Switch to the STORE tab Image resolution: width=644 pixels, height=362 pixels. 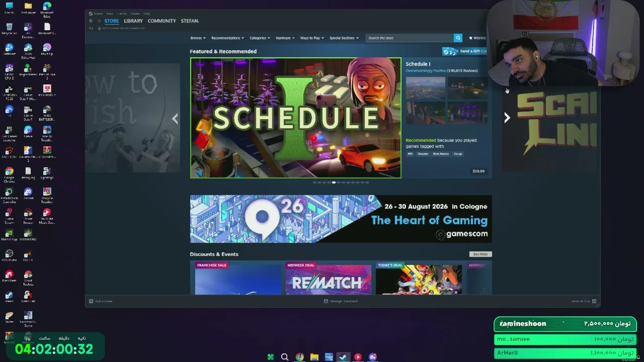(112, 21)
